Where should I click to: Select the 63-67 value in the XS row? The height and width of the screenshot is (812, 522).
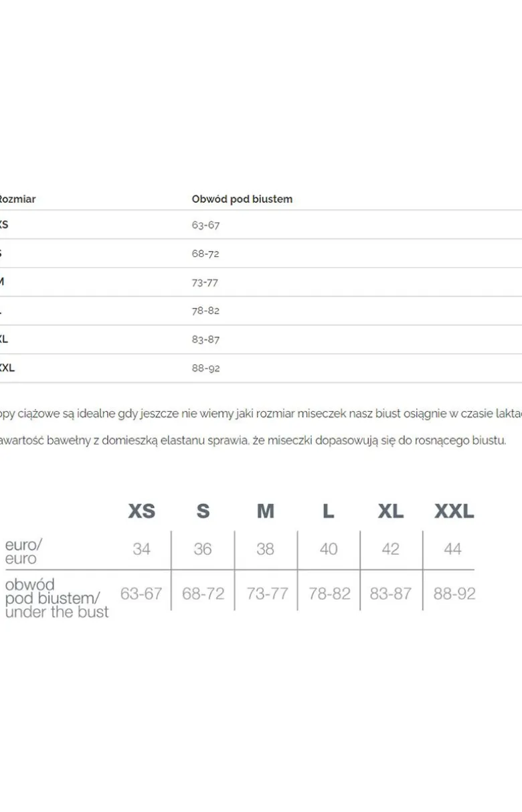205,225
